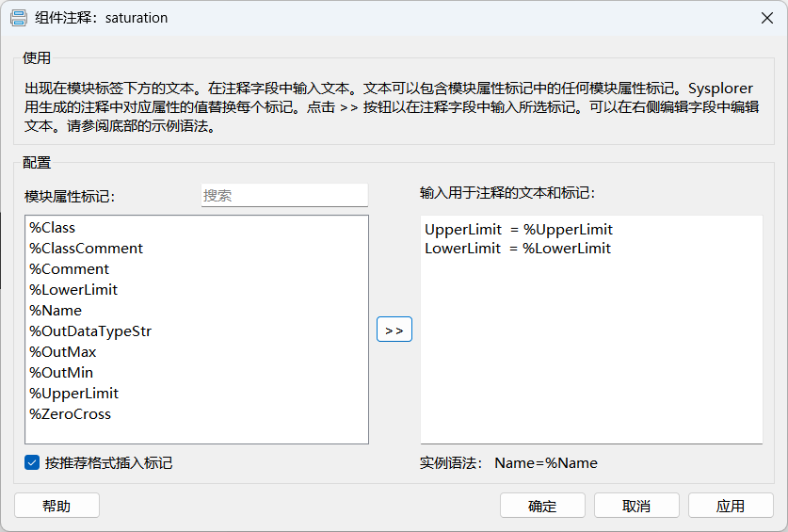
Task: Pick the %Name attribute tag
Action: 56,311
